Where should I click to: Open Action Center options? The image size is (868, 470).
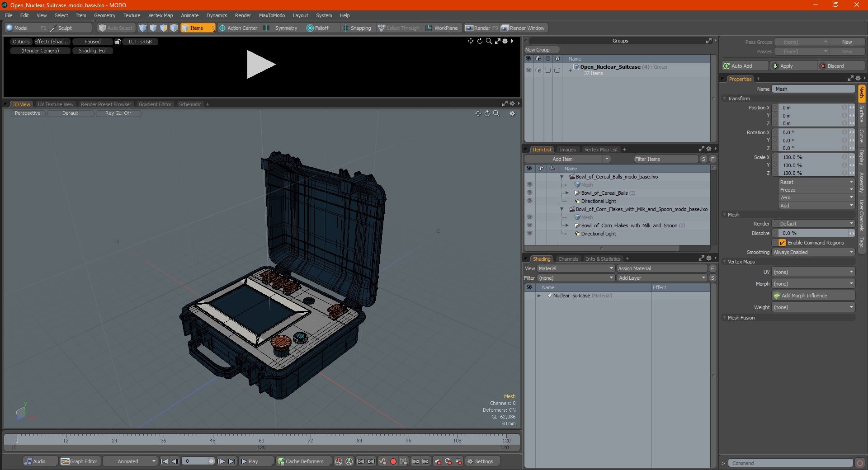238,28
